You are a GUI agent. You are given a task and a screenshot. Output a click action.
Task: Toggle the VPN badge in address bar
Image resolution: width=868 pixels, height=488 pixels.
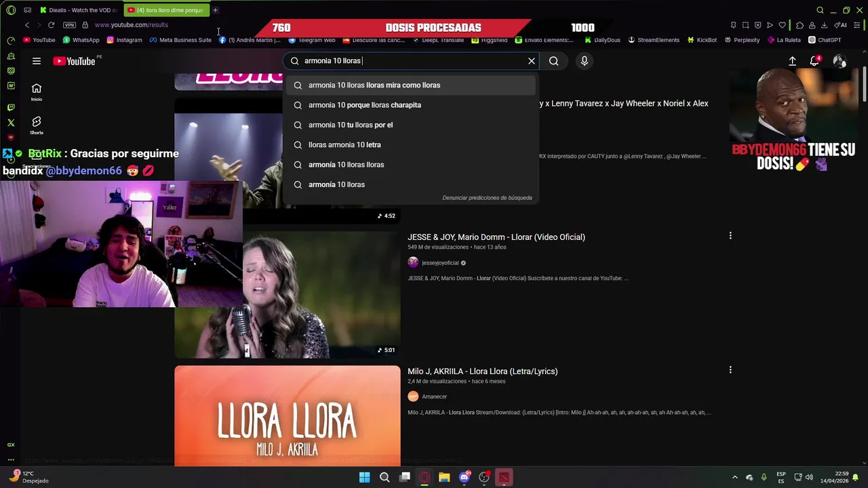point(69,25)
